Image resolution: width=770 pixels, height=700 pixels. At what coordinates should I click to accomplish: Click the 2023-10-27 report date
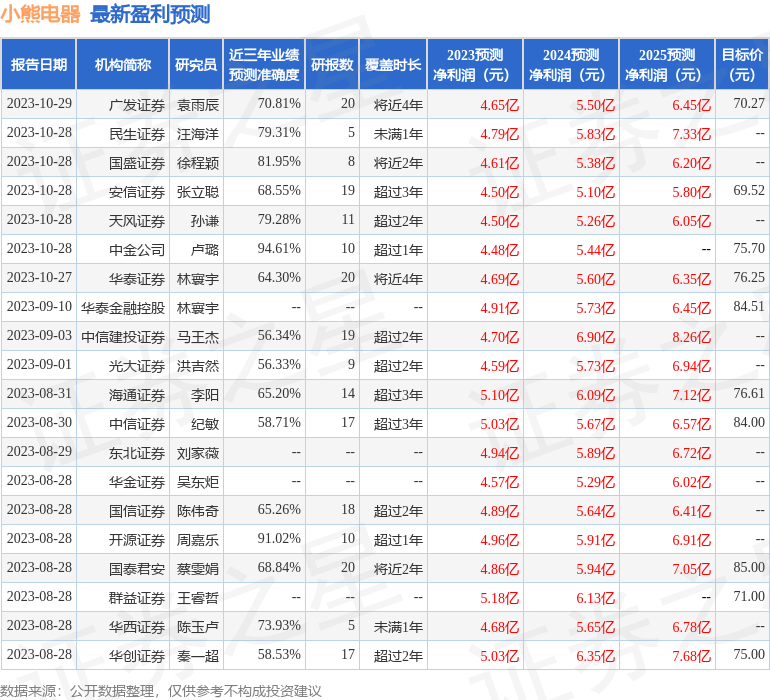click(x=39, y=278)
